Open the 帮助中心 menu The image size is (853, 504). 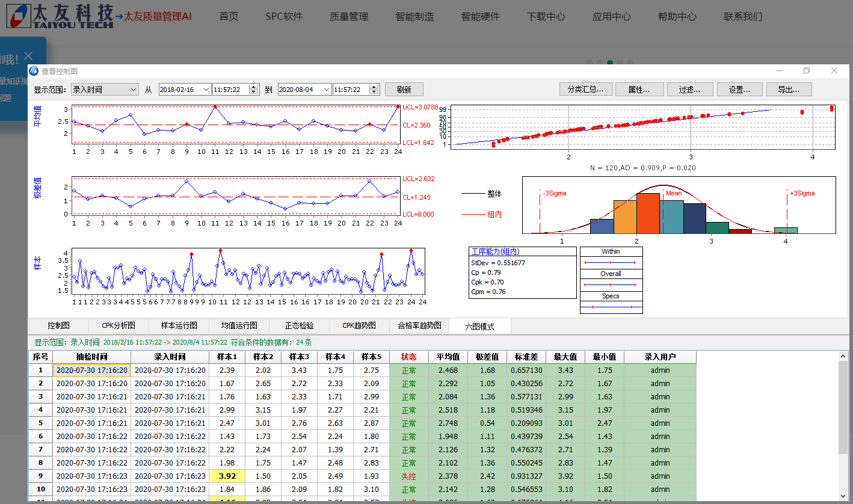tap(677, 16)
